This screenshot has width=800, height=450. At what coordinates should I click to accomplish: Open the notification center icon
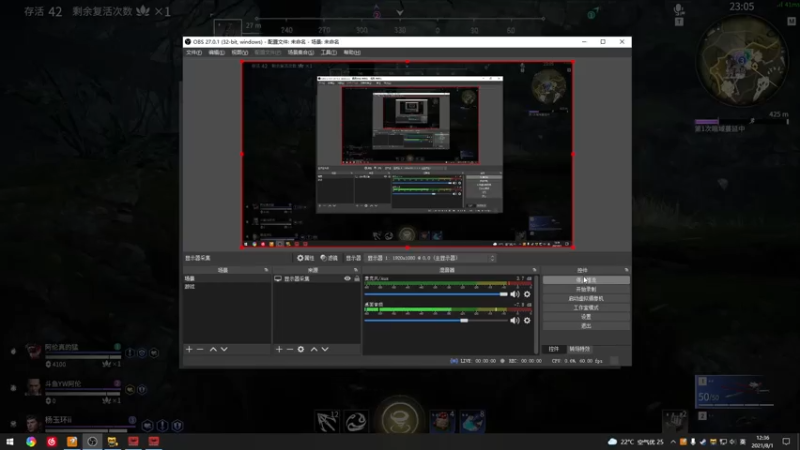coord(786,442)
